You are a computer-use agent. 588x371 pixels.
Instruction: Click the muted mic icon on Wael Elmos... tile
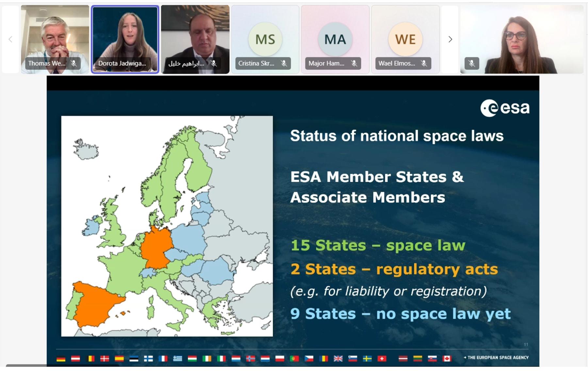[x=424, y=63]
